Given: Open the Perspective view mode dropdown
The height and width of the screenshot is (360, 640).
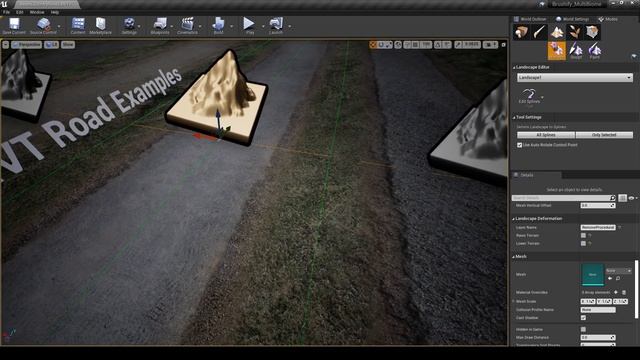Looking at the screenshot, I should click(27, 45).
